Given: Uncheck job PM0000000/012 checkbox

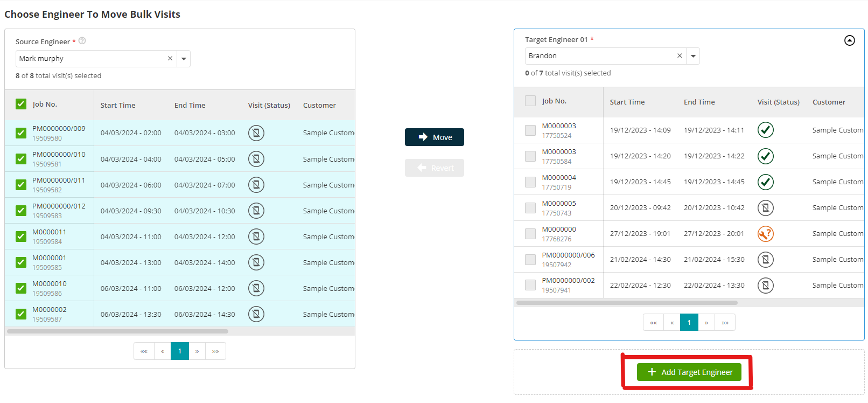Looking at the screenshot, I should pos(21,210).
